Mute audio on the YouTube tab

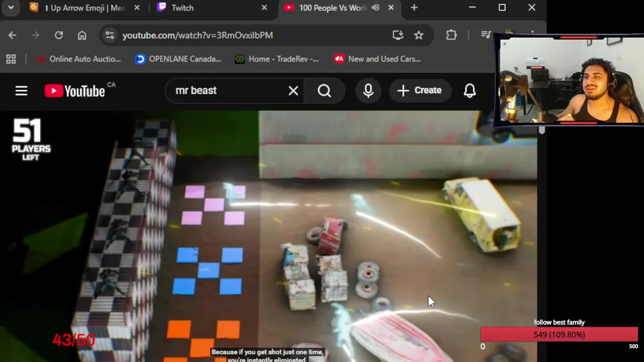[x=375, y=8]
